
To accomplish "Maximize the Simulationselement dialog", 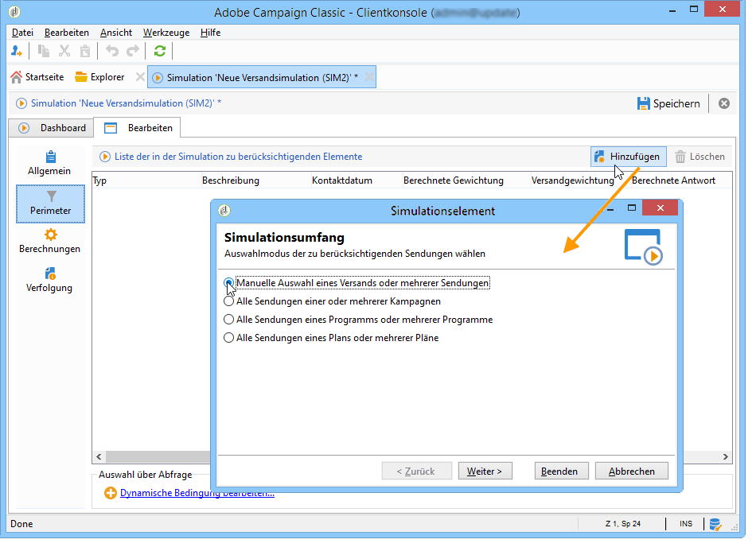I will [632, 208].
